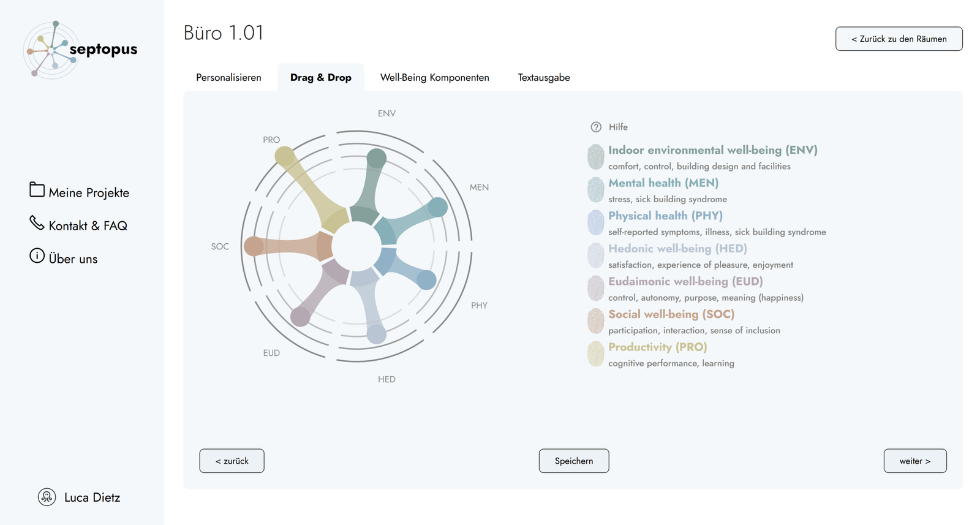Continue with the weiter button
Viewport: 980px width, 525px height.
pyautogui.click(x=914, y=461)
